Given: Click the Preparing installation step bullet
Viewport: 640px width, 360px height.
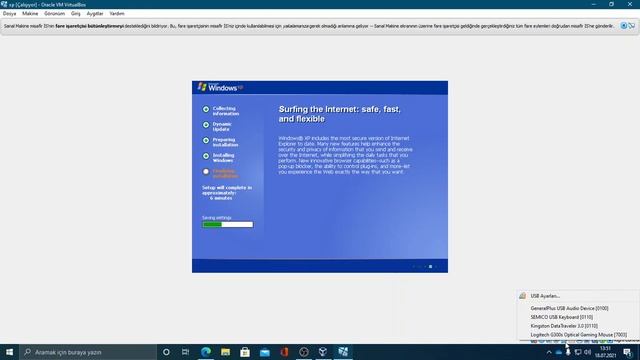Looking at the screenshot, I should click(206, 140).
